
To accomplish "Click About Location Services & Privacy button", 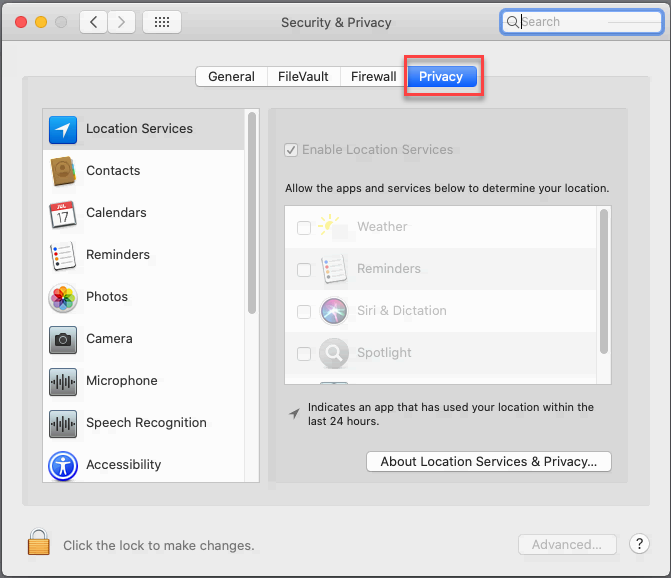I will click(x=488, y=462).
